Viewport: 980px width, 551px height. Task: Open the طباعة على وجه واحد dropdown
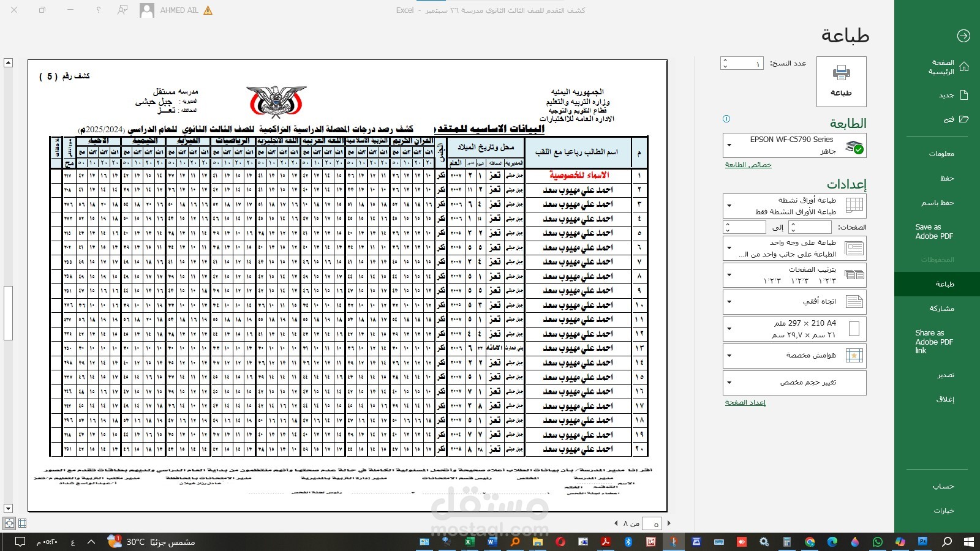click(x=794, y=248)
